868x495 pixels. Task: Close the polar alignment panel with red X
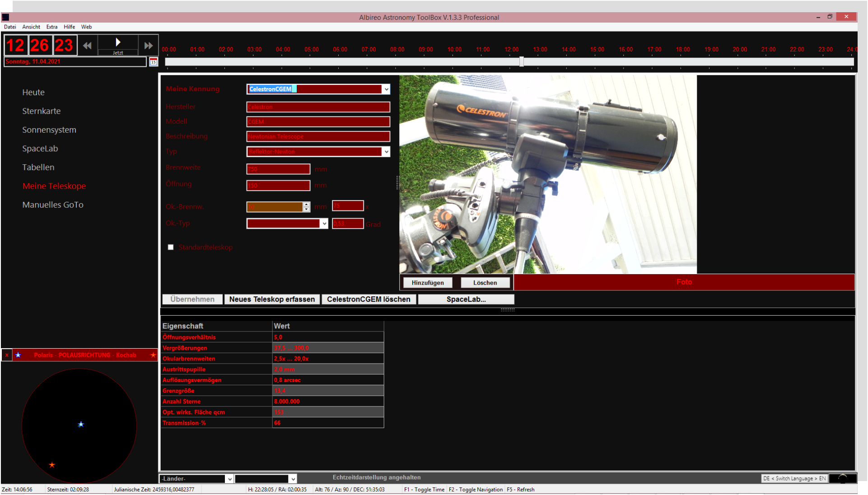click(7, 355)
